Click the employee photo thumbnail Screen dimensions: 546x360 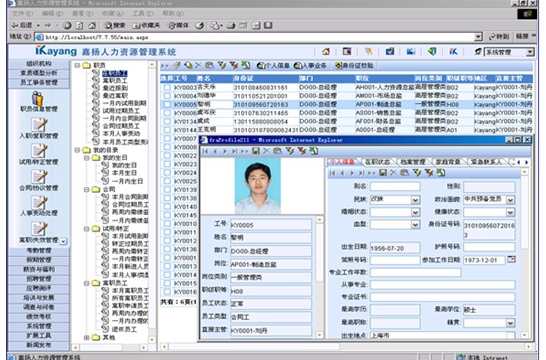click(x=258, y=186)
